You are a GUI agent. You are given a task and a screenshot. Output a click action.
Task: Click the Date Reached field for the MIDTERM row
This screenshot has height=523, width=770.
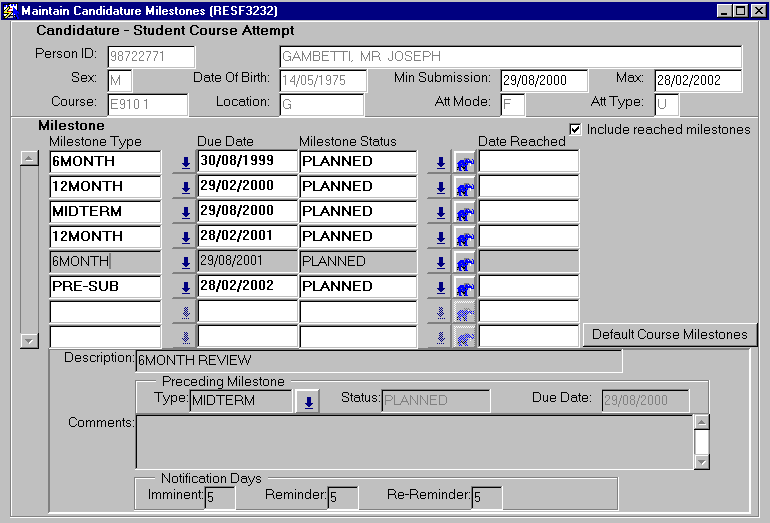click(528, 212)
